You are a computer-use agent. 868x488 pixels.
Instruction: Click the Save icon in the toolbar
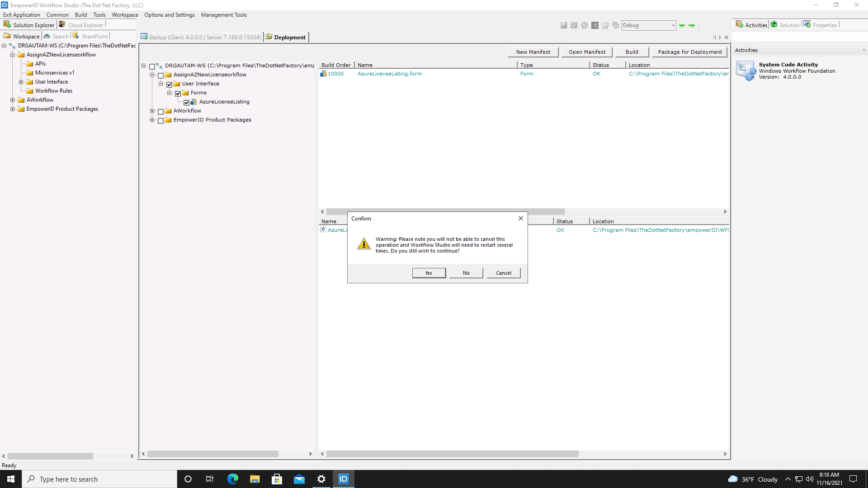pos(564,25)
